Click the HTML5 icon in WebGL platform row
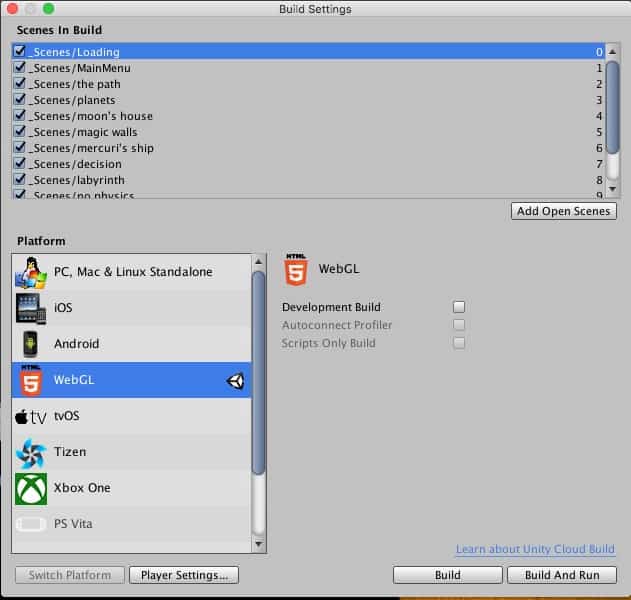The width and height of the screenshot is (631, 600). coord(31,380)
